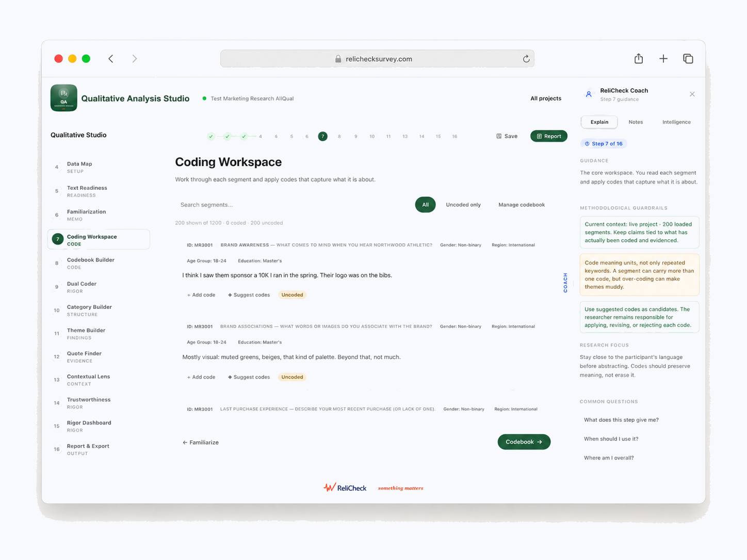Open Rigor Dashboard in the sidebar

(99, 426)
